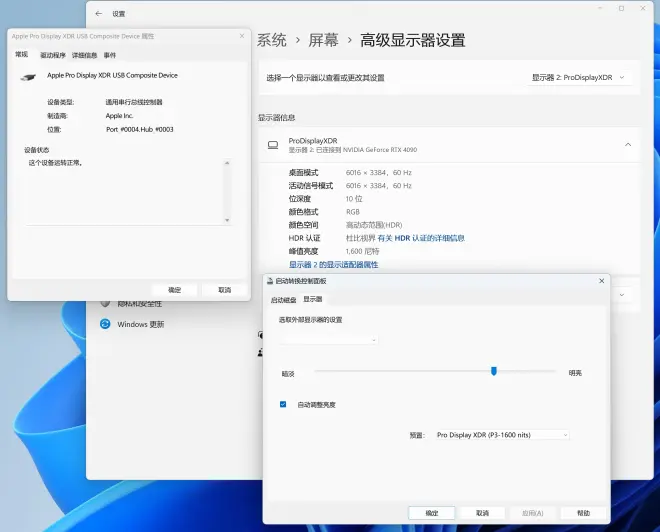
Task: Click the brightness slider thumb
Action: click(494, 371)
